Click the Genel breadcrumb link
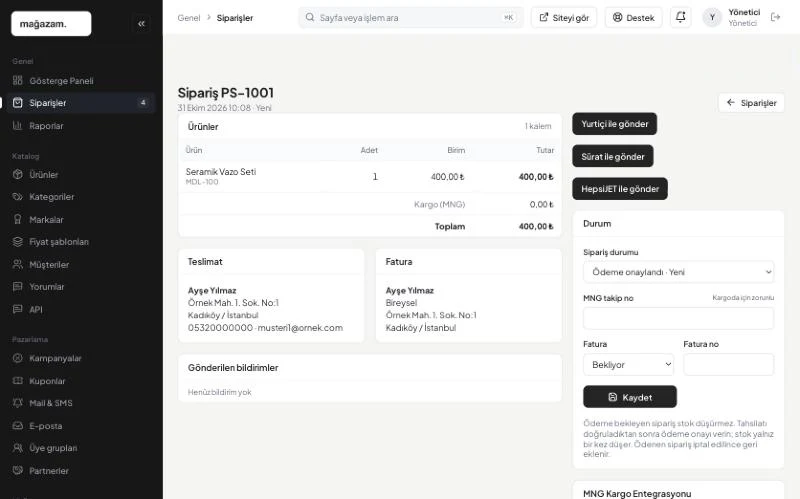Screen dimensions: 800x499 [x=189, y=17]
